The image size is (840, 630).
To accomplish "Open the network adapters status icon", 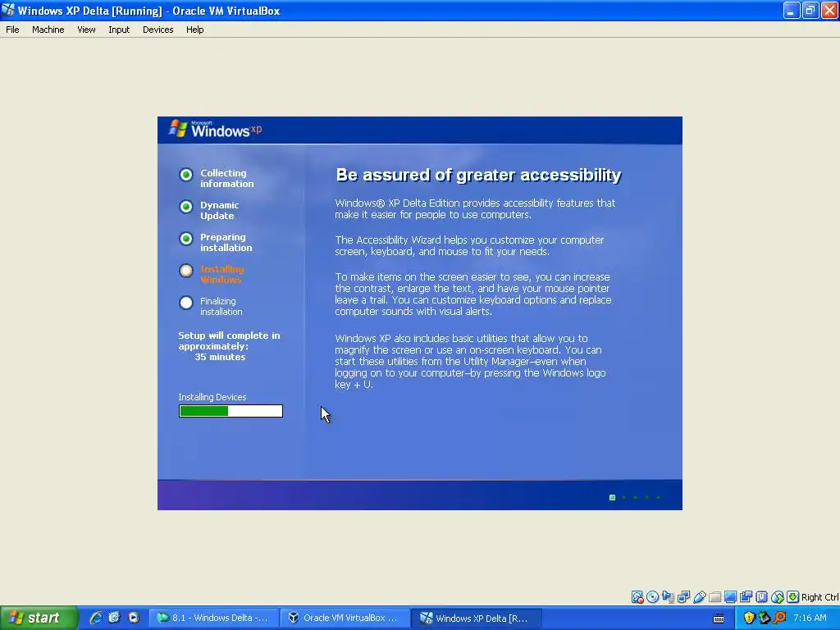I will tap(683, 597).
